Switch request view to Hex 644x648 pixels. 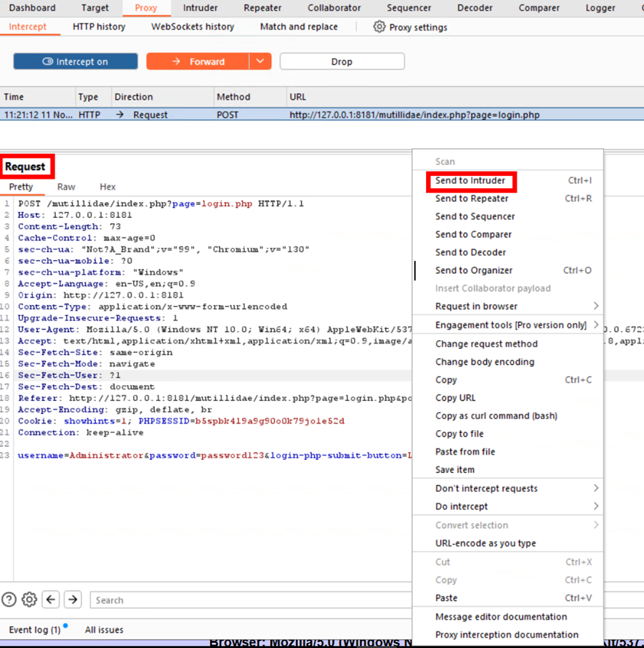coord(108,187)
